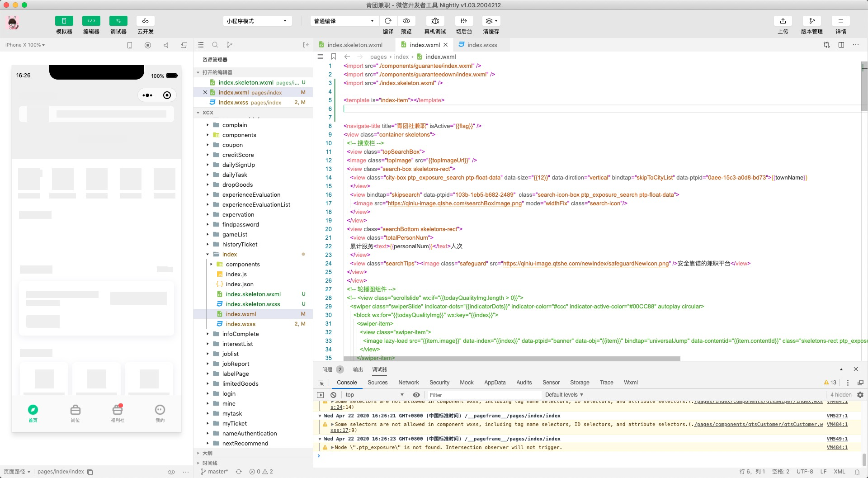Viewport: 868px width, 478px height.
Task: Toggle the 编辑器 editor panel
Action: (x=91, y=21)
